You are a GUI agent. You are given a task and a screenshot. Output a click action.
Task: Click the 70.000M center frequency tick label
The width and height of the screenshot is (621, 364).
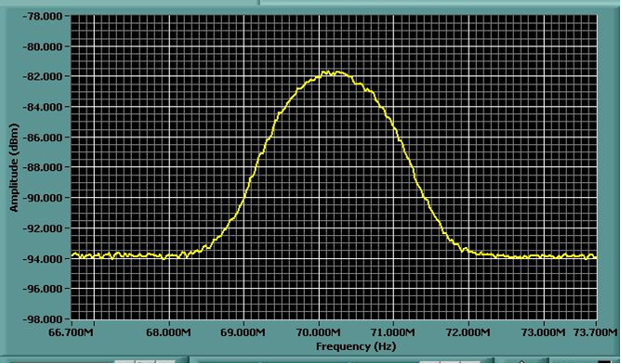[319, 331]
